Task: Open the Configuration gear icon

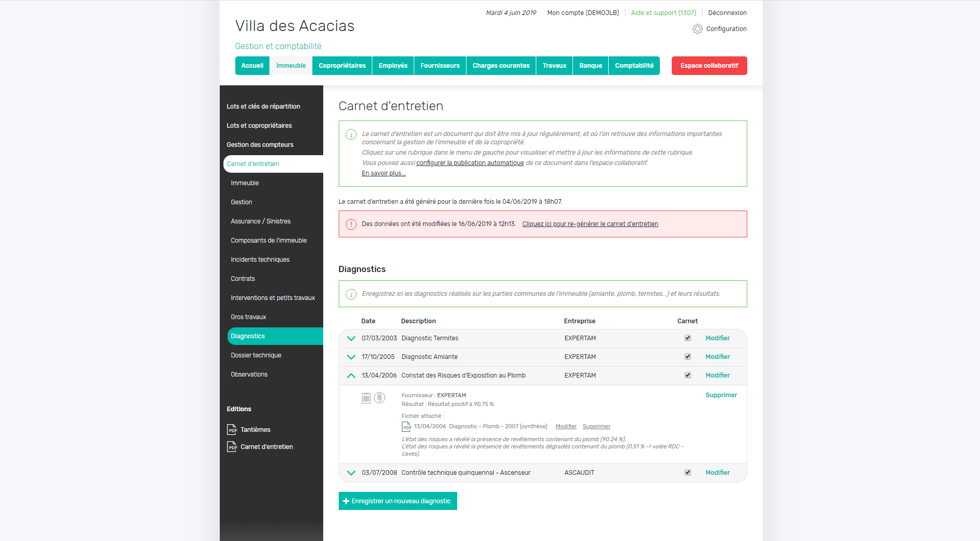Action: [x=697, y=29]
